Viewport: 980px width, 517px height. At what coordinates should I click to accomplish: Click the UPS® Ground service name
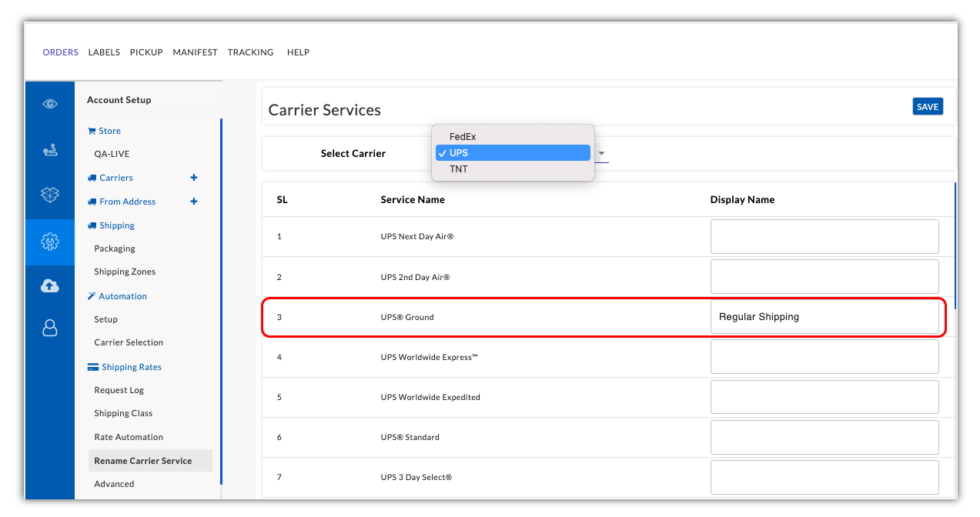[407, 317]
